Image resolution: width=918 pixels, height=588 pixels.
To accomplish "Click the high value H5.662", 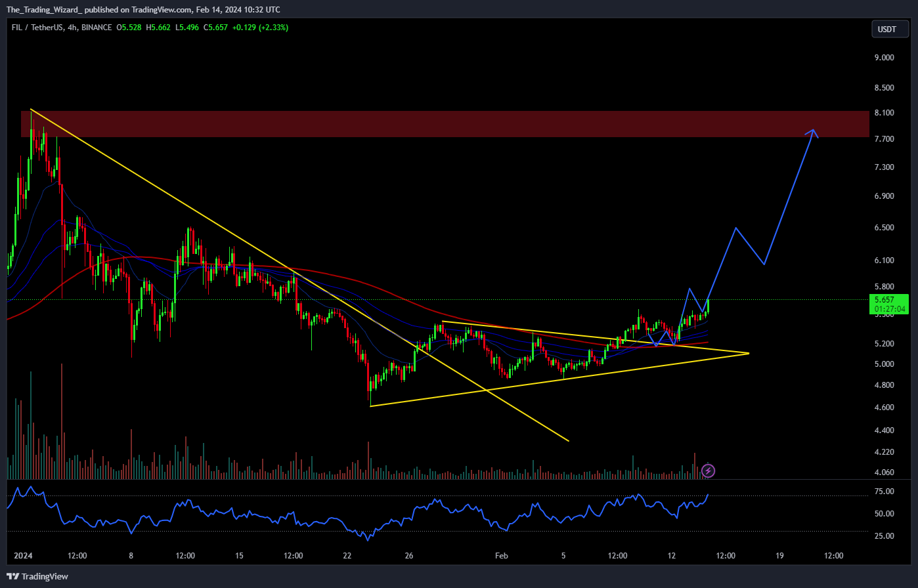I will [x=159, y=28].
